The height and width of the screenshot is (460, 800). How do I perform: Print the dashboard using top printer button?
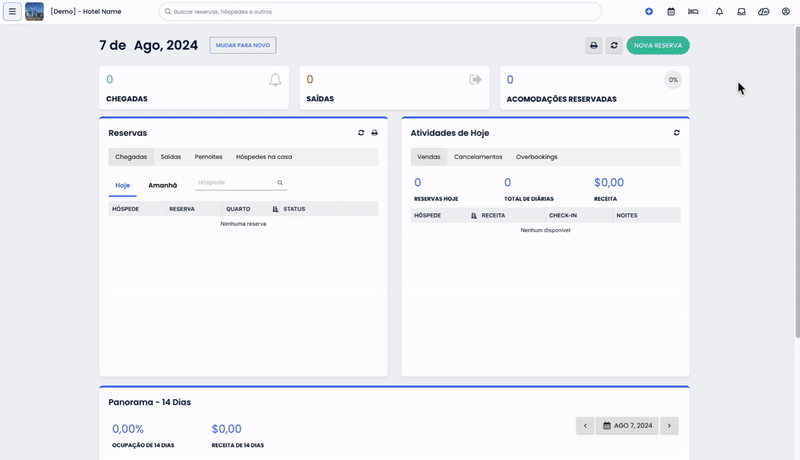pos(594,45)
